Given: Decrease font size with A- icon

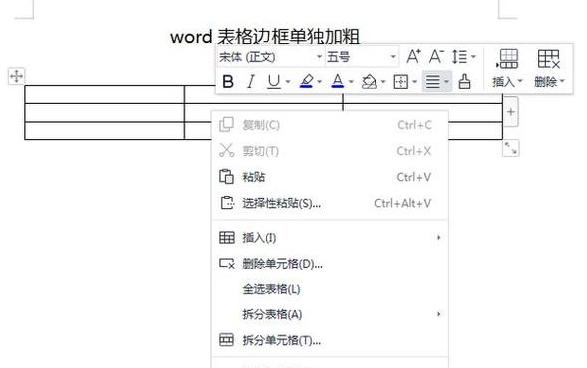Looking at the screenshot, I should click(x=436, y=57).
